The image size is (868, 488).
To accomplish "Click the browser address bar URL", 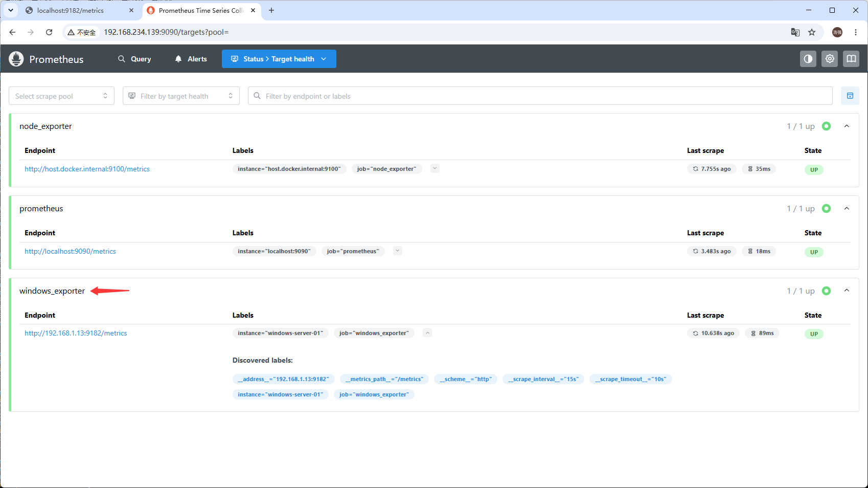I will pos(166,32).
